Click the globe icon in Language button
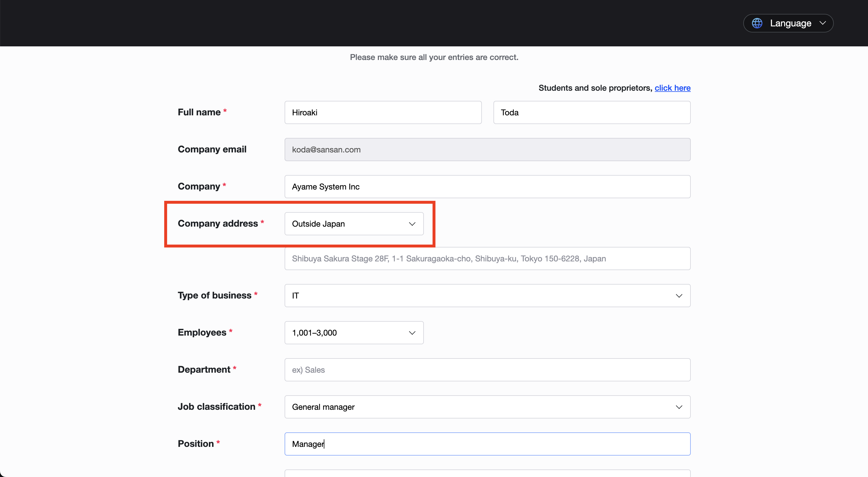The height and width of the screenshot is (477, 868). [757, 23]
